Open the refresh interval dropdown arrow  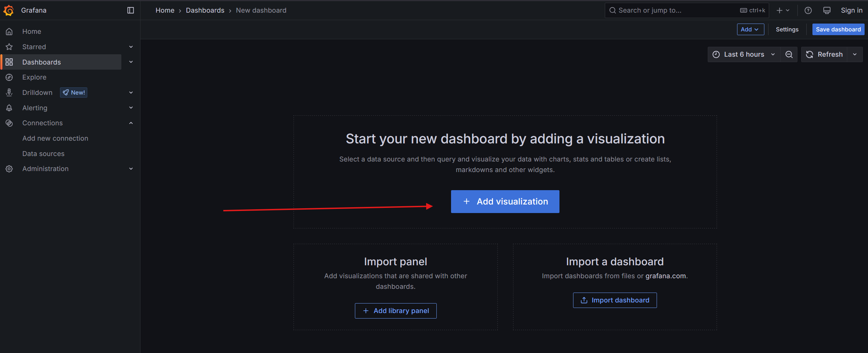pos(855,55)
